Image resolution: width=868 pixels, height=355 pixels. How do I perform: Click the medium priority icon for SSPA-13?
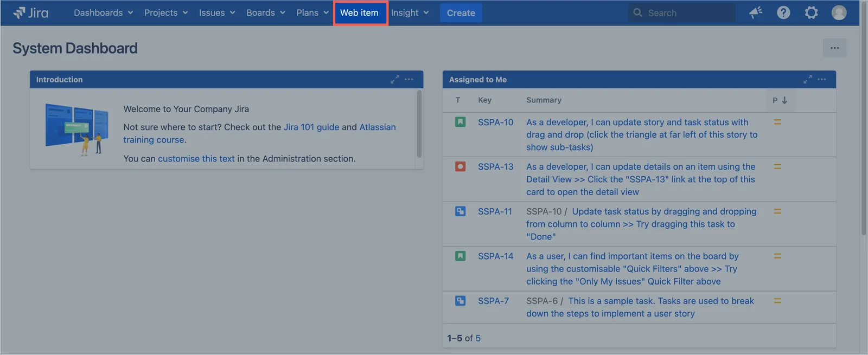[777, 166]
